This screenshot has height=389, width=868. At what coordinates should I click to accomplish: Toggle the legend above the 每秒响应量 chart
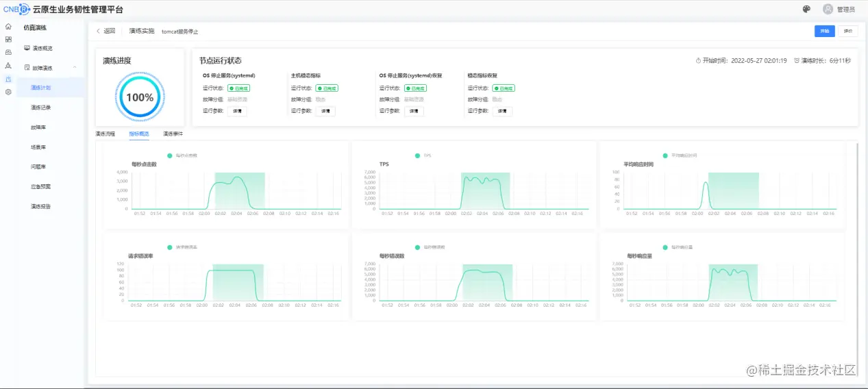pos(679,247)
